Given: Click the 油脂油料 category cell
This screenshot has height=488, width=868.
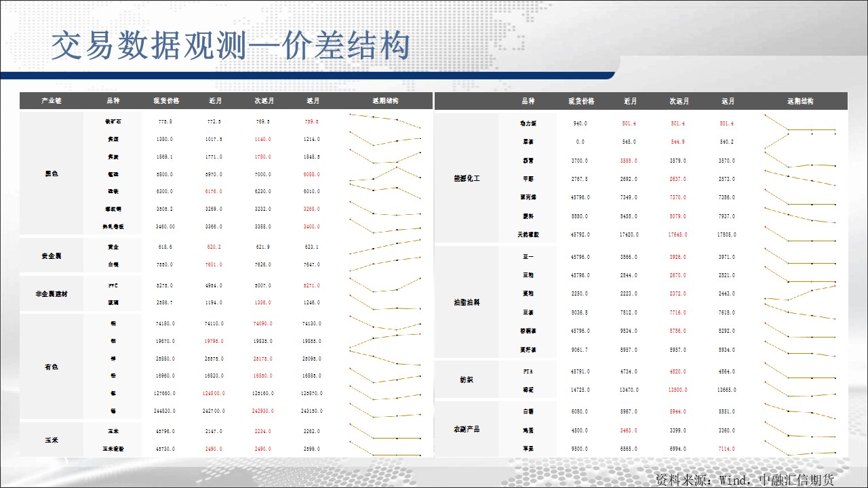Looking at the screenshot, I should click(x=467, y=302).
